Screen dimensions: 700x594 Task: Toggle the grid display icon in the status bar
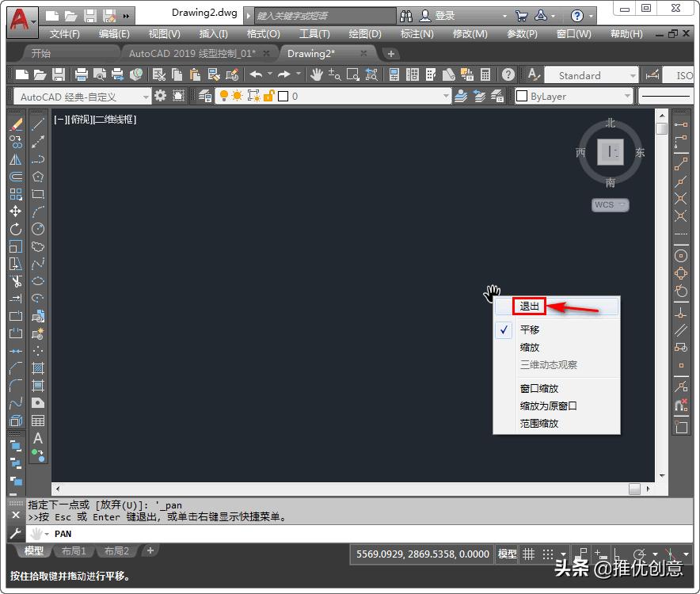pos(529,554)
